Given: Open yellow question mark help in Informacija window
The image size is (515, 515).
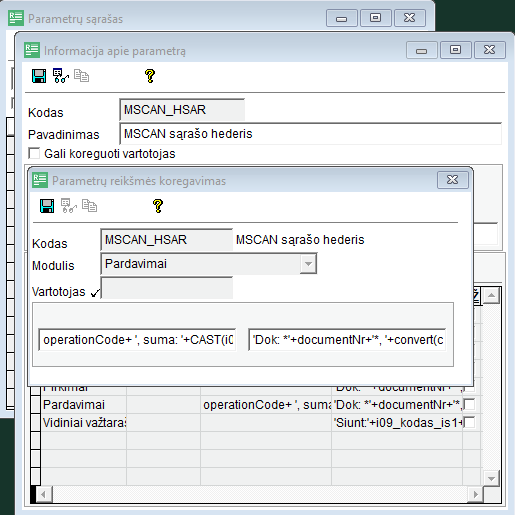Looking at the screenshot, I should click(150, 76).
